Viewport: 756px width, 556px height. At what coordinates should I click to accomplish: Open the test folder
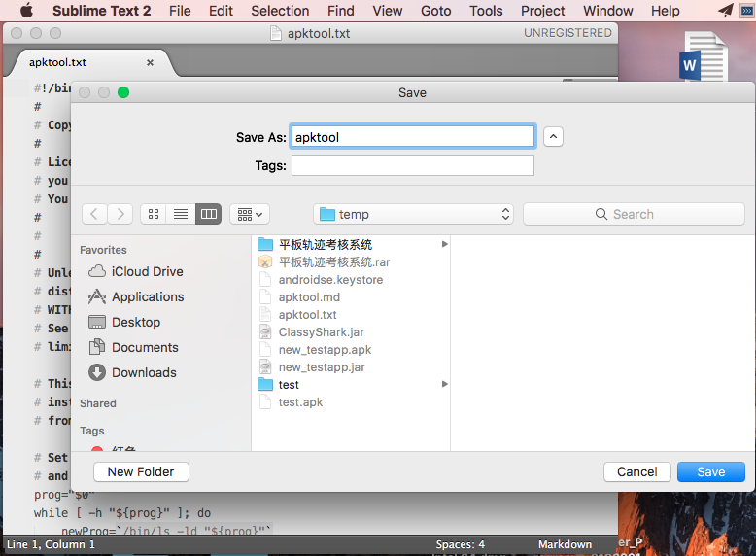pos(289,385)
